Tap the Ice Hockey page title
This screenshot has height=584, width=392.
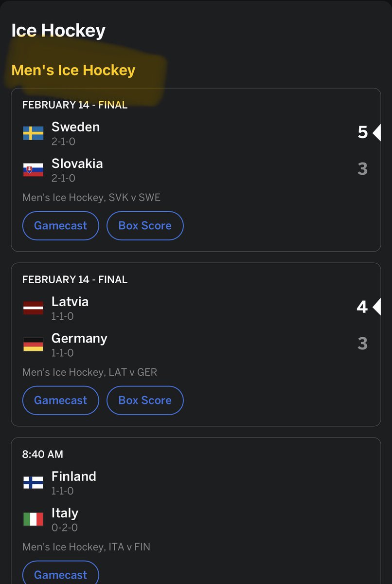(58, 31)
